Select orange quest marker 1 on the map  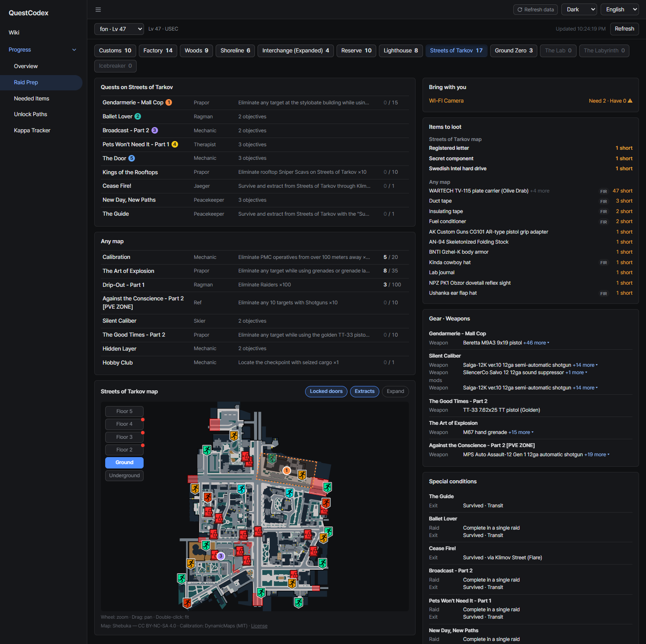click(287, 470)
